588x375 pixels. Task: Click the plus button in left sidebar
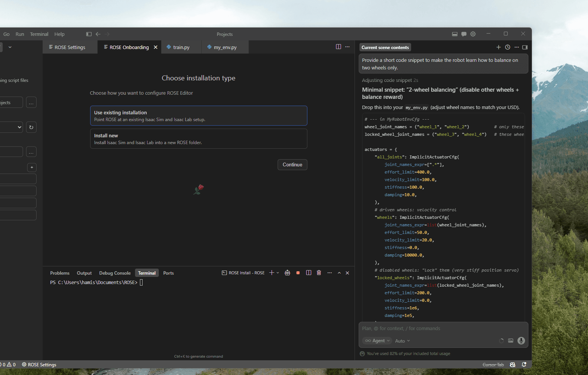[32, 167]
